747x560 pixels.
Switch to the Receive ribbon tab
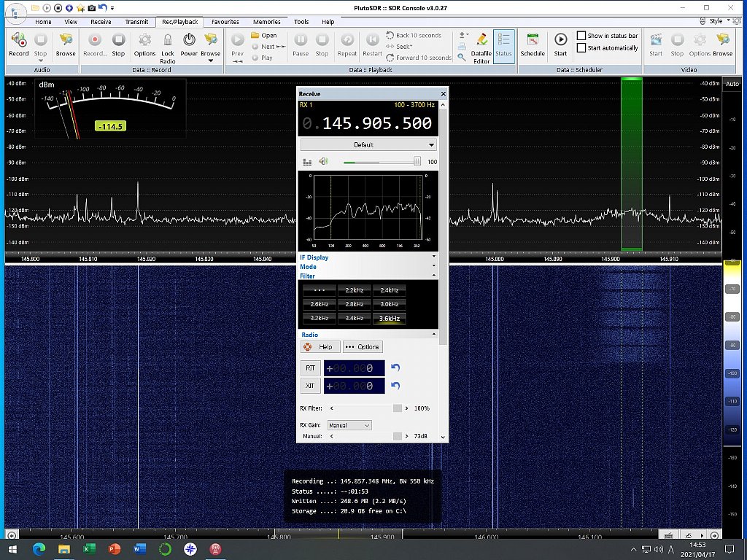(101, 22)
